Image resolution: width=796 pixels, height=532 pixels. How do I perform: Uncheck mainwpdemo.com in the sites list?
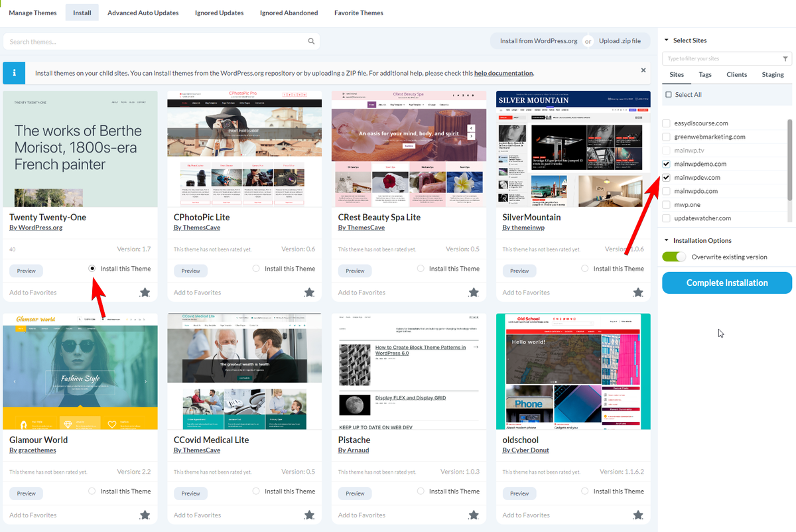[x=667, y=164]
